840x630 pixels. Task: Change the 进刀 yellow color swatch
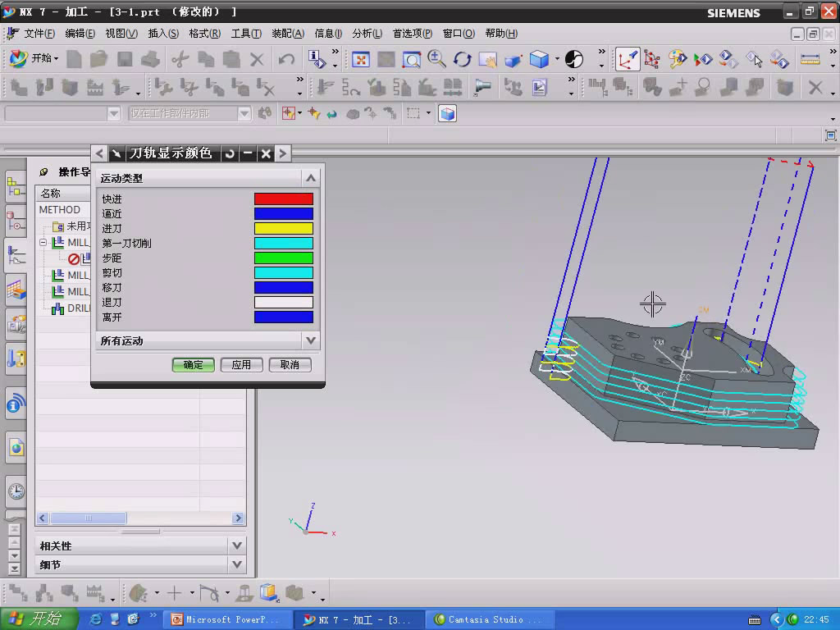click(283, 228)
